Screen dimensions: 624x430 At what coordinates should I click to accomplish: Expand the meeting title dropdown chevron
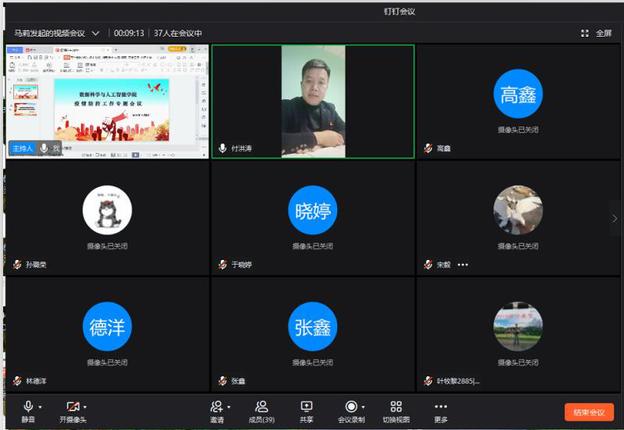(x=96, y=33)
